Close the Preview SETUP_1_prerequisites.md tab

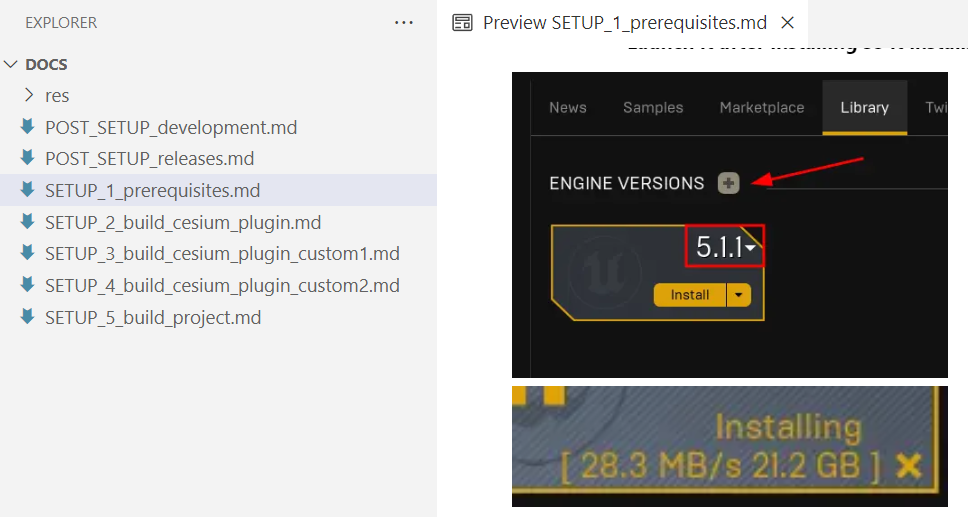click(x=788, y=22)
